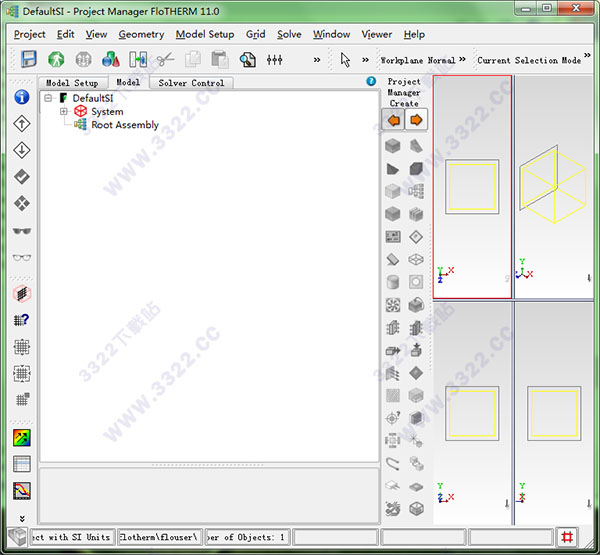Expand the left sidebar bottom chevron
Viewport: 600px width, 555px height.
22,519
